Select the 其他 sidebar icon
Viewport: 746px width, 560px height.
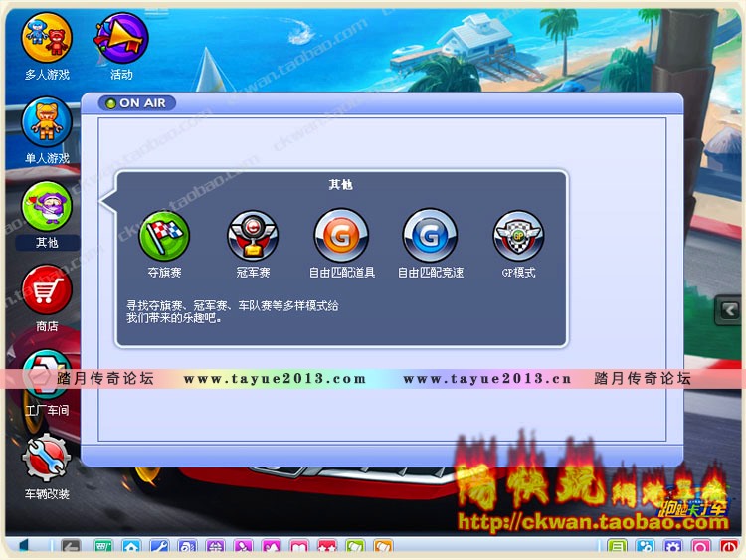pos(47,207)
